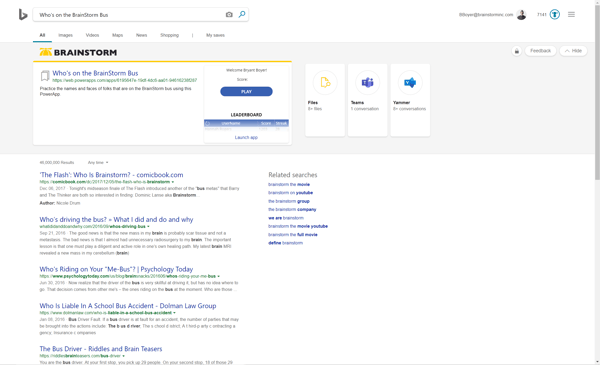The image size is (600, 365).
Task: Click the account email address
Action: coord(486,15)
